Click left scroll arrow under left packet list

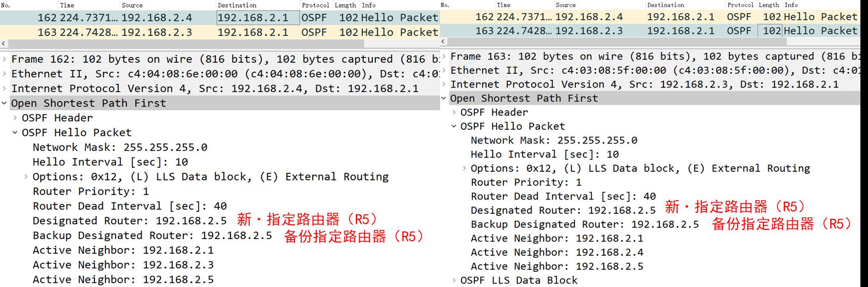pyautogui.click(x=4, y=44)
